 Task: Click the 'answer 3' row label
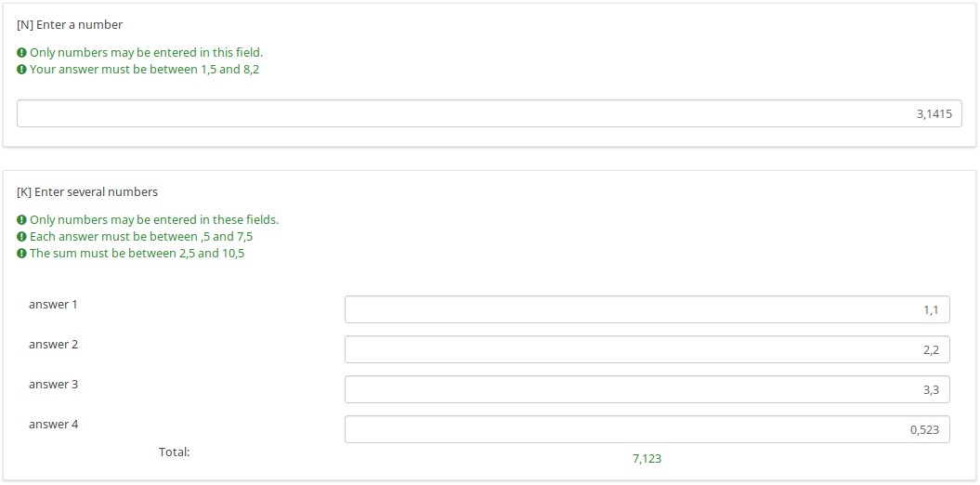point(54,385)
